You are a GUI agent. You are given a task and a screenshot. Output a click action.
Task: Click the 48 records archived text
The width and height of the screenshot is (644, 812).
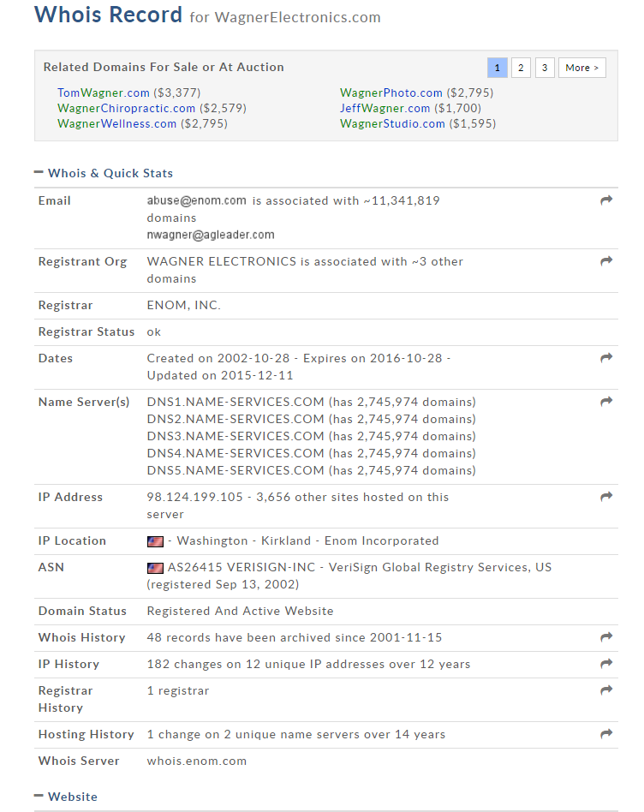[295, 637]
